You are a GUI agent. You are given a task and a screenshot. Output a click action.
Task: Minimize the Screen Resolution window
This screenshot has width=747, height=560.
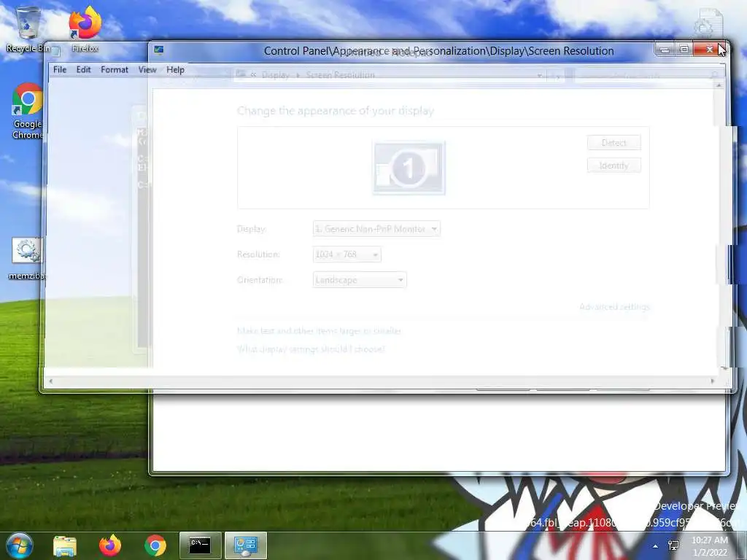coord(665,49)
